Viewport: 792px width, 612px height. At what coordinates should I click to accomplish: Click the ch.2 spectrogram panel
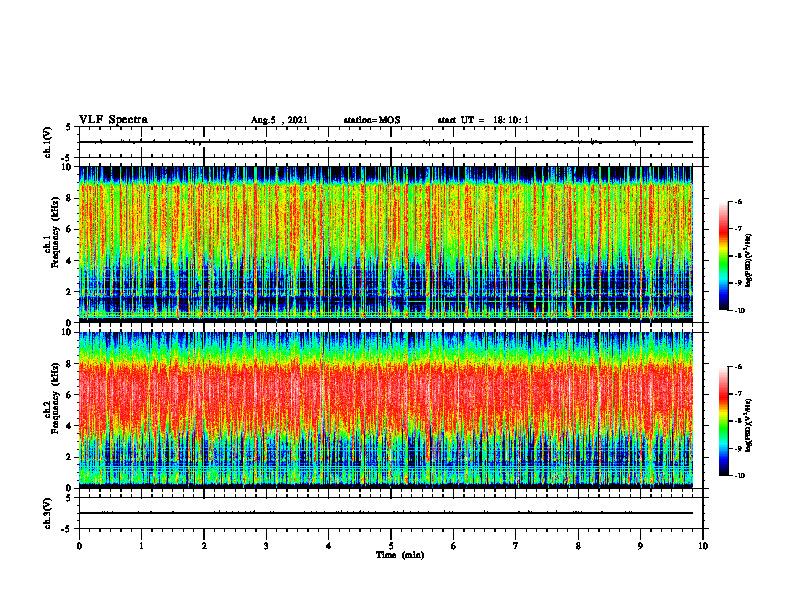point(385,410)
